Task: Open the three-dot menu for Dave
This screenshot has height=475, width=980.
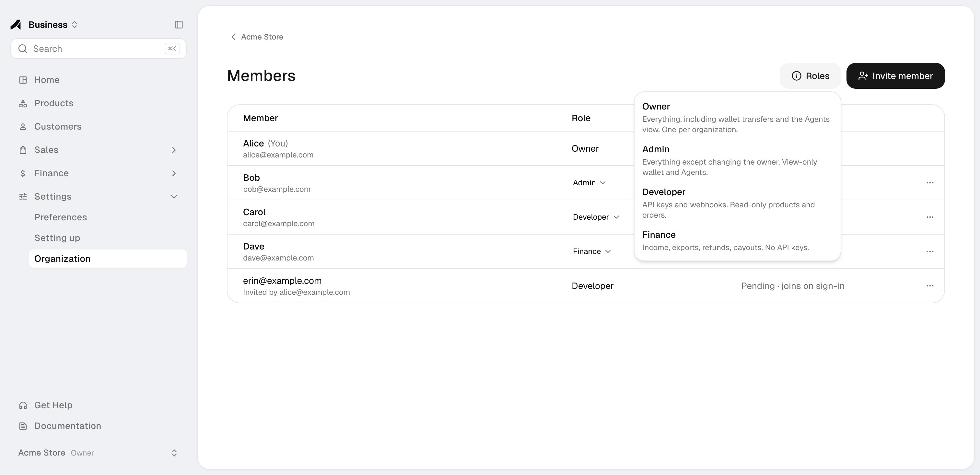Action: 930,251
